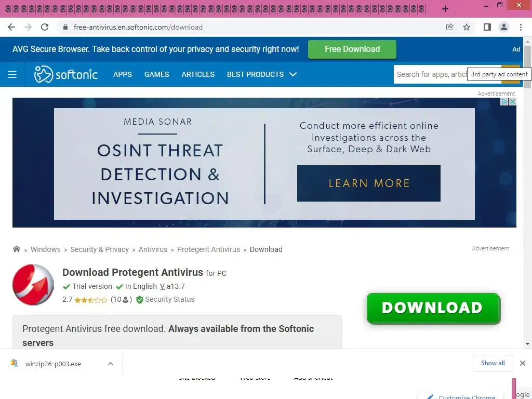Click Learn More on Media Sonar ad
Image resolution: width=532 pixels, height=399 pixels.
pyautogui.click(x=369, y=183)
